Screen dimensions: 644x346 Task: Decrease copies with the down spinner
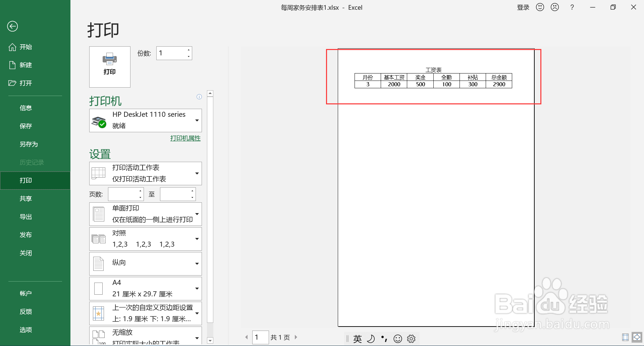click(x=189, y=56)
